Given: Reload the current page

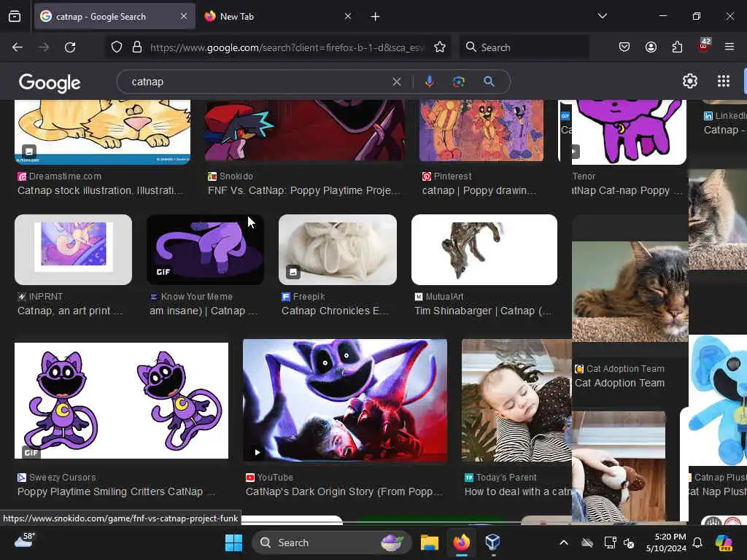Looking at the screenshot, I should coord(70,47).
